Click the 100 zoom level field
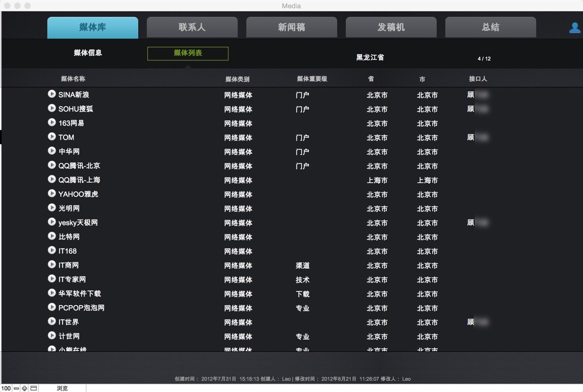The height and width of the screenshot is (392, 583). coord(6,388)
